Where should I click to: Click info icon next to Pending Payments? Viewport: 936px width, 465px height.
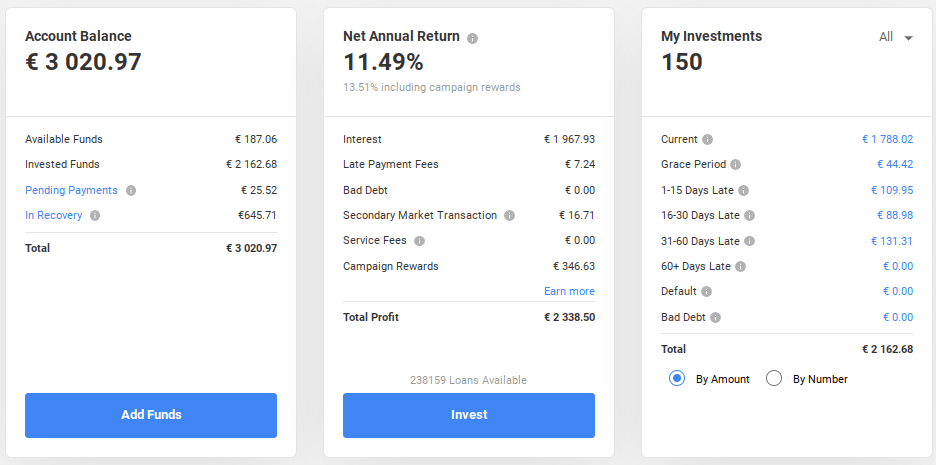click(131, 190)
